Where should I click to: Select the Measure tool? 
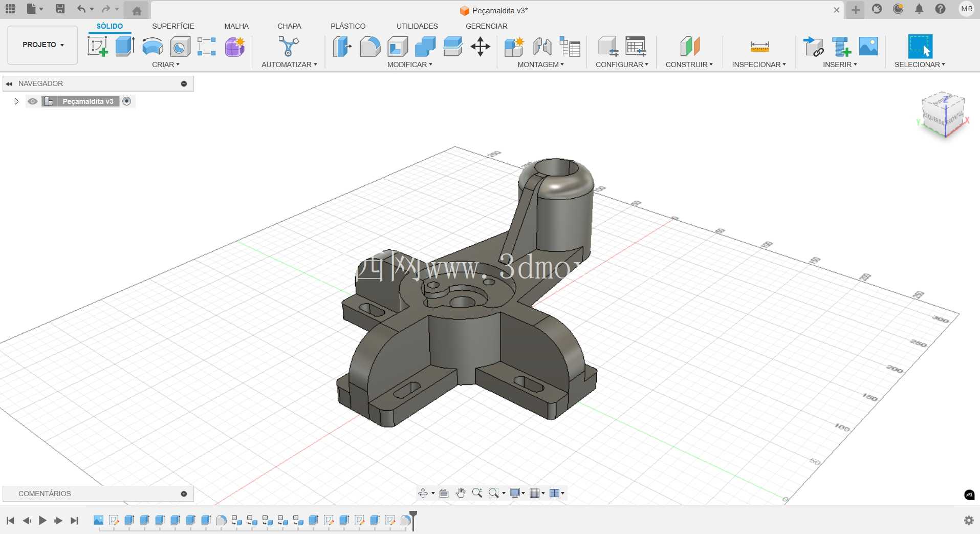pos(759,47)
